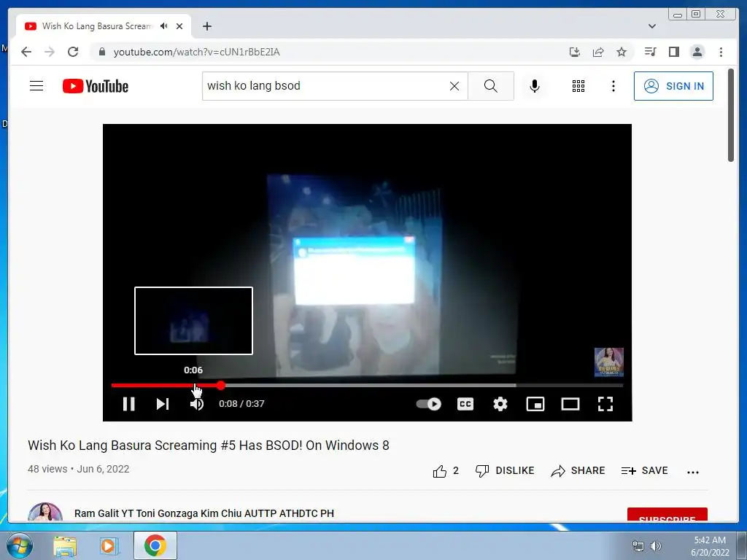The image size is (747, 560).
Task: Mute the tab via speaker icon
Action: click(x=164, y=26)
